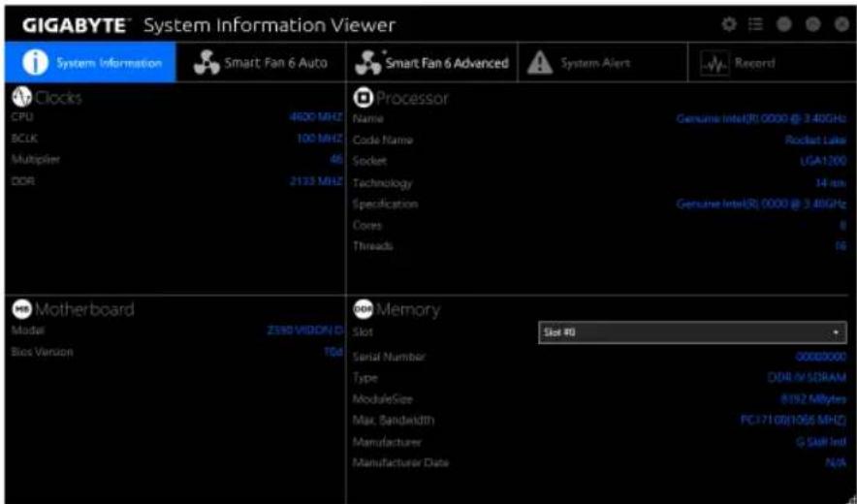
Task: Click the GIGABYTE logo
Action: tap(77, 26)
